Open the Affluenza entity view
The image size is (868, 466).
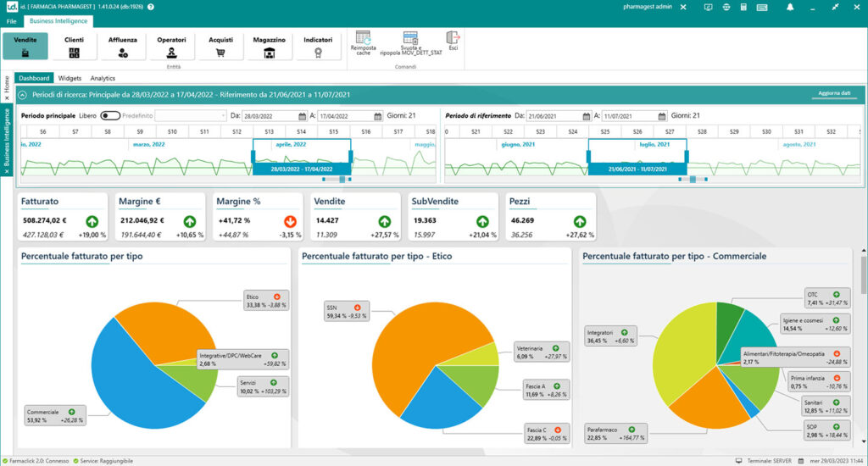tap(123, 46)
